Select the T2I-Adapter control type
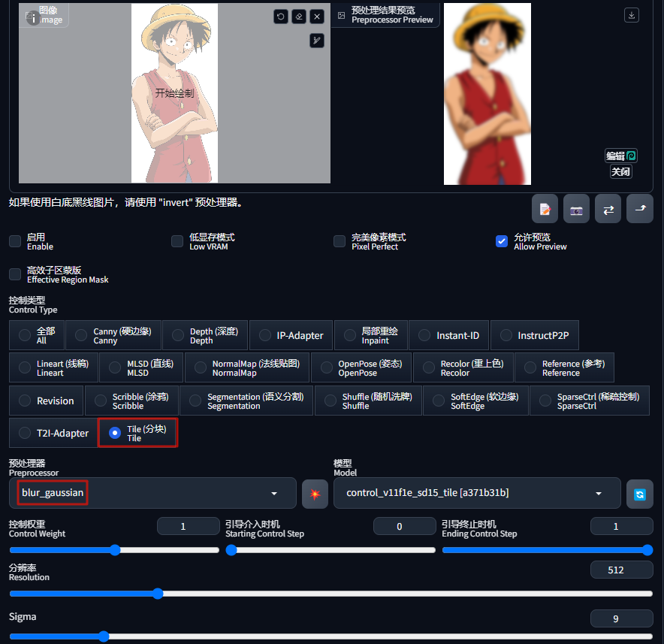Image resolution: width=664 pixels, height=644 pixels. [x=53, y=433]
